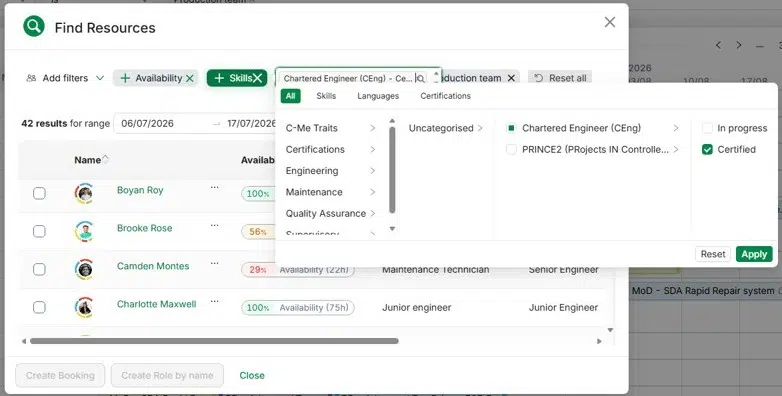Click the horizontal scrollbar of results table

point(214,341)
